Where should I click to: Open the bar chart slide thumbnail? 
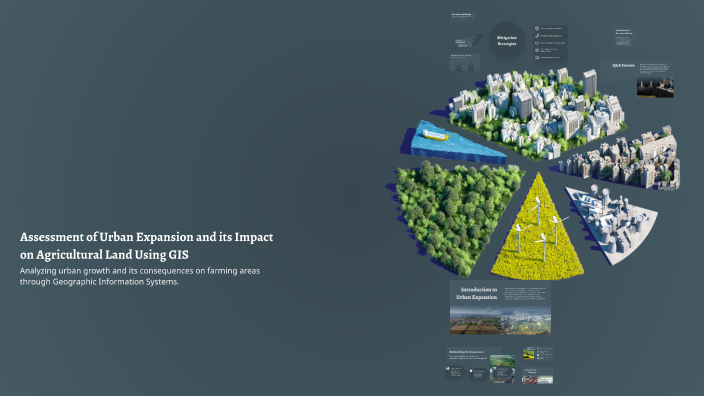point(465,62)
